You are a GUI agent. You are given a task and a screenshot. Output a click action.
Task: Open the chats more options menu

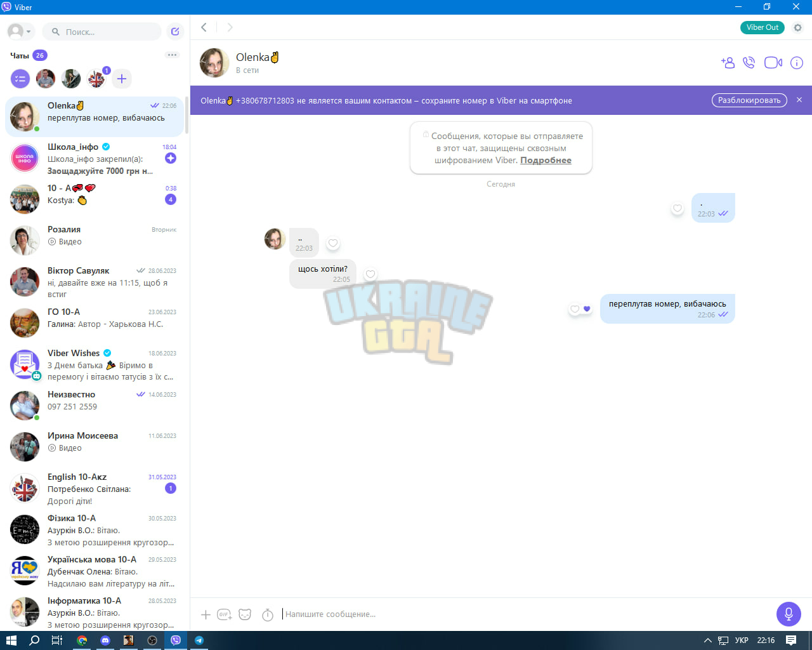173,55
